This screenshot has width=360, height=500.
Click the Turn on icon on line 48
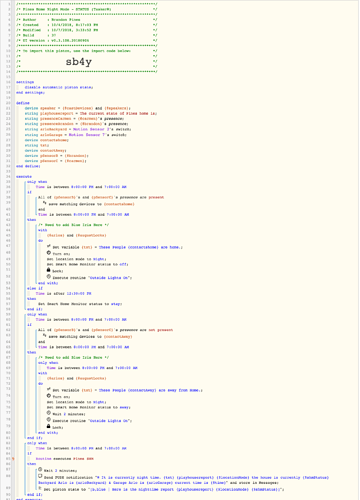49,253
